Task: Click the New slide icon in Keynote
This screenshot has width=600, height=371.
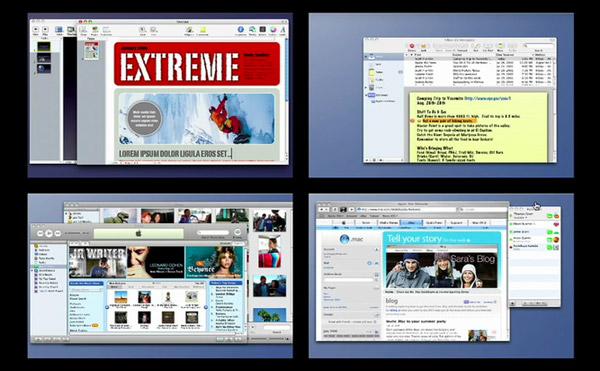Action: coord(35,29)
